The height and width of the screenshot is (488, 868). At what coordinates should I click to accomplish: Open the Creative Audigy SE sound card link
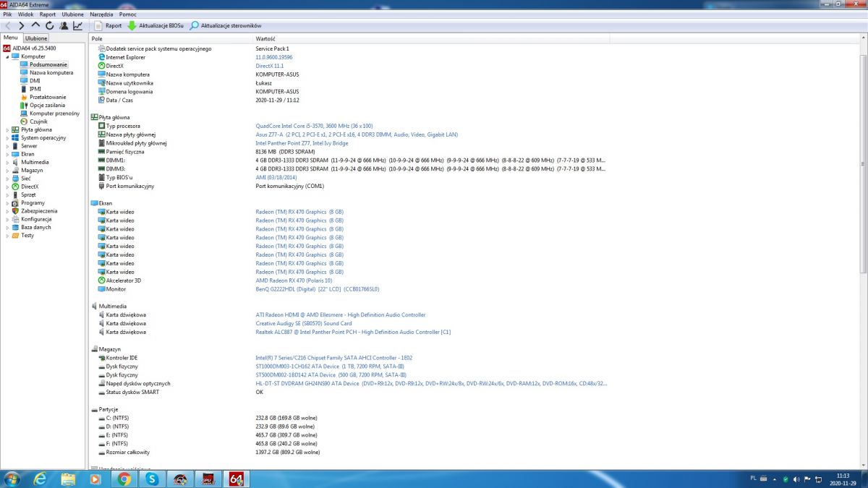(x=304, y=323)
